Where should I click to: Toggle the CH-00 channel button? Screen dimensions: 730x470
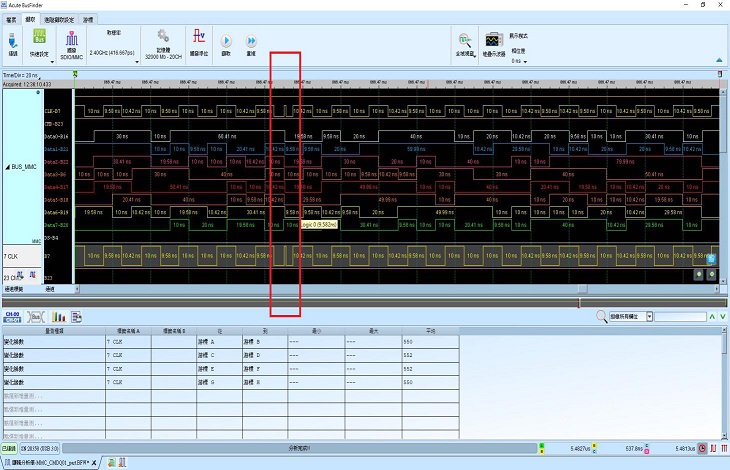coord(13,316)
